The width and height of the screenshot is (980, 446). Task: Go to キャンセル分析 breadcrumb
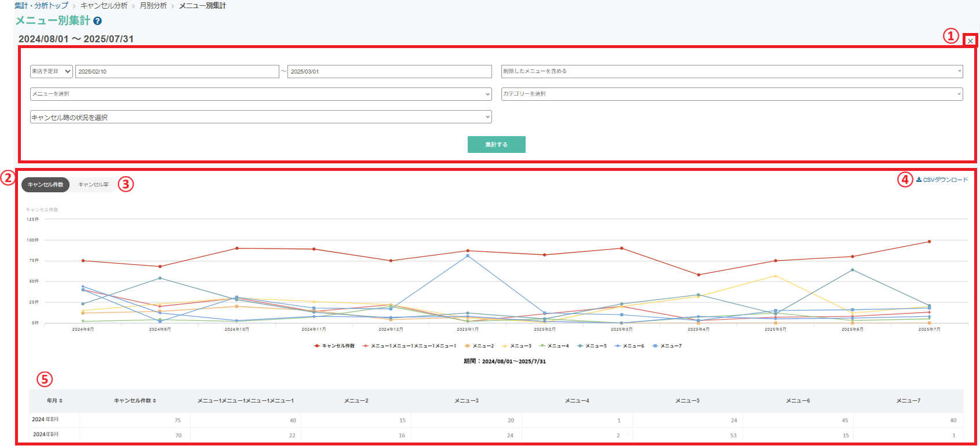click(104, 5)
